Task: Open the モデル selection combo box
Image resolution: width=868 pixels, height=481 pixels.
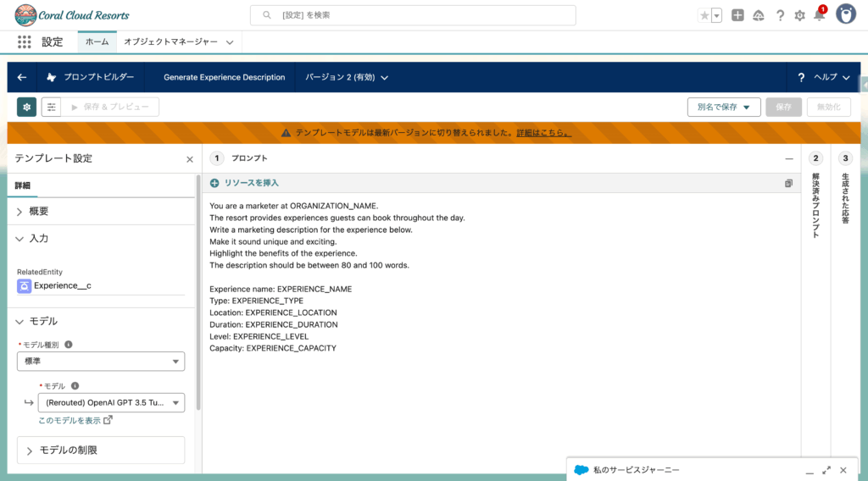Action: [111, 403]
